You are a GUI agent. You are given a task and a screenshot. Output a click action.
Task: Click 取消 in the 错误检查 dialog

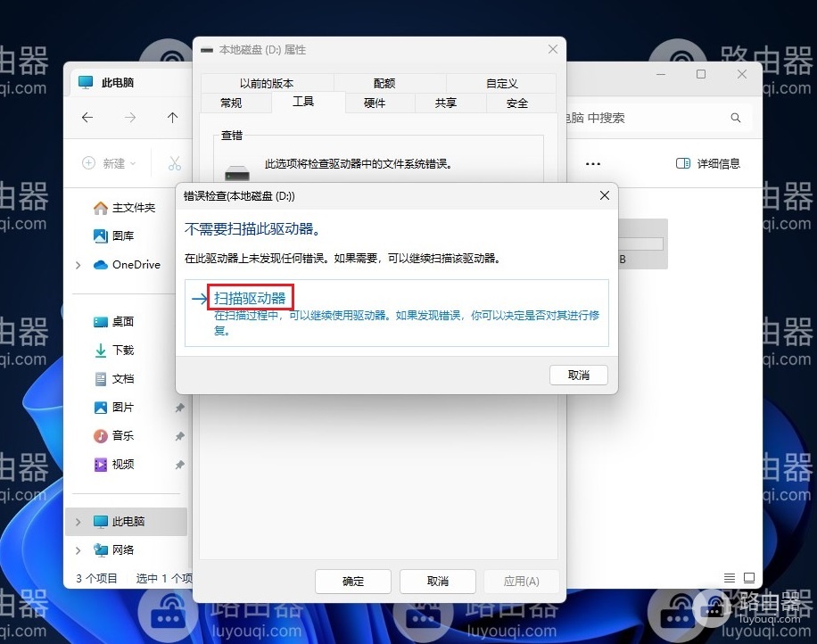click(578, 376)
